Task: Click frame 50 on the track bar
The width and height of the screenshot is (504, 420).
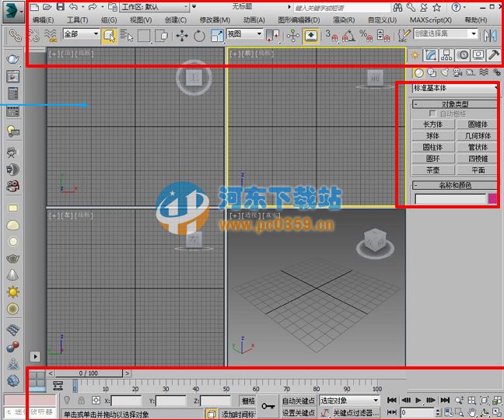Action: 226,385
